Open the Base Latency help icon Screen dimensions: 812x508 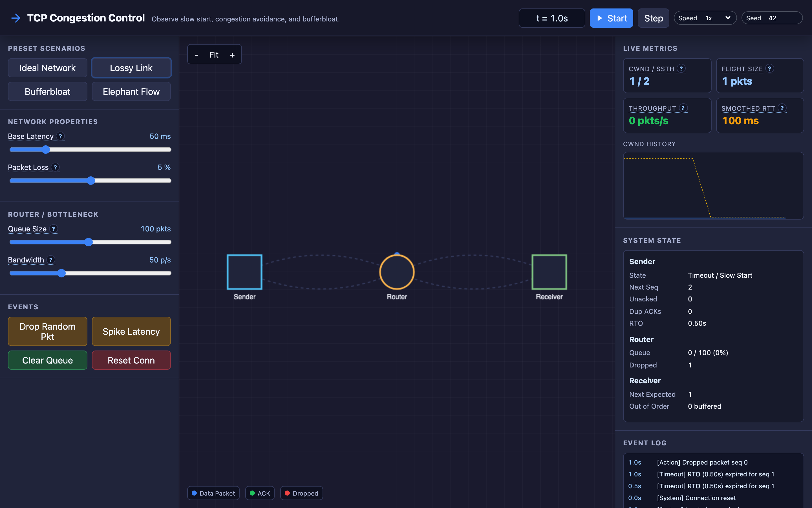coord(60,136)
